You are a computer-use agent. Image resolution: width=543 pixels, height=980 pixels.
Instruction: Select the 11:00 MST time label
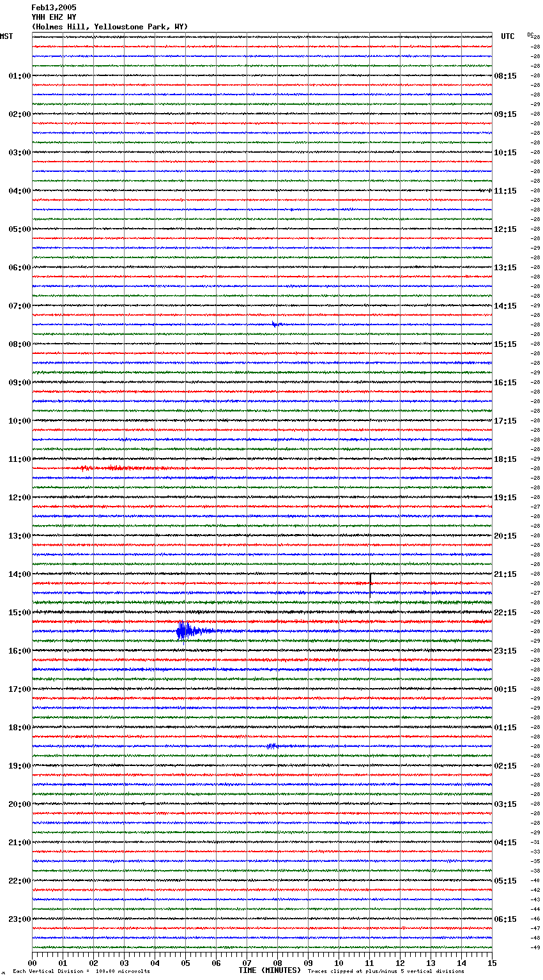(19, 459)
